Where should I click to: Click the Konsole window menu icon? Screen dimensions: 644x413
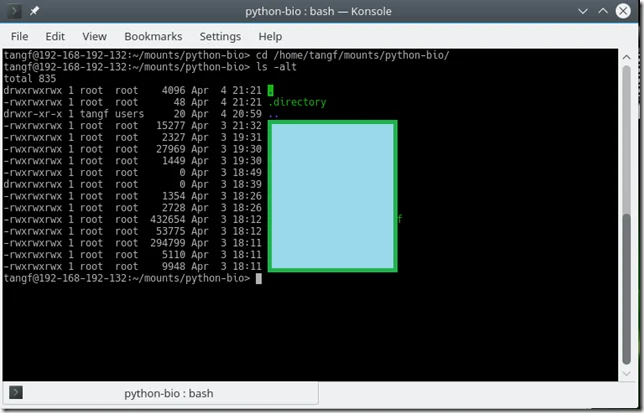coord(15,13)
